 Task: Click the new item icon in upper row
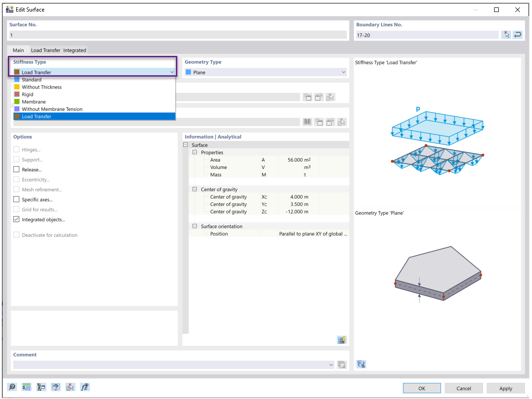(x=308, y=97)
